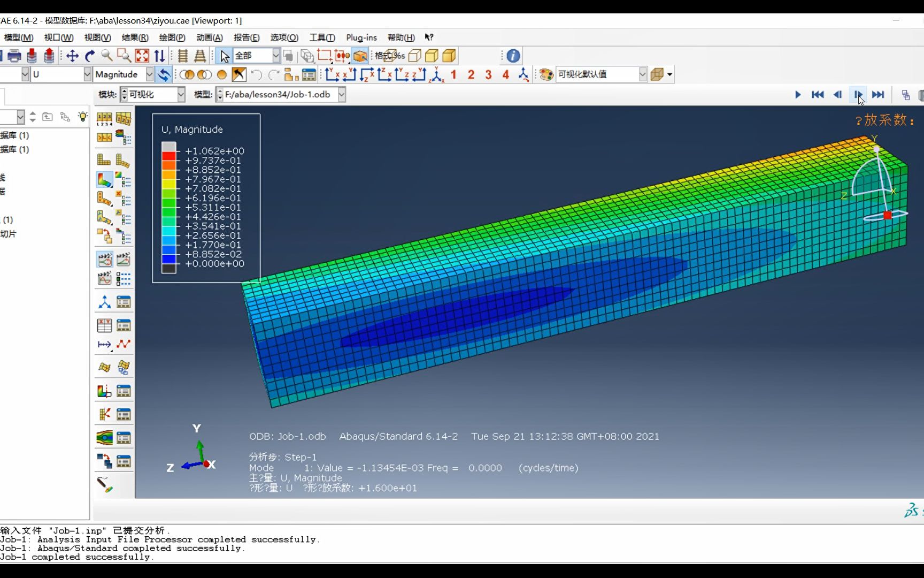Click the print icon in the toolbar
This screenshot has width=924, height=578.
pyautogui.click(x=14, y=56)
